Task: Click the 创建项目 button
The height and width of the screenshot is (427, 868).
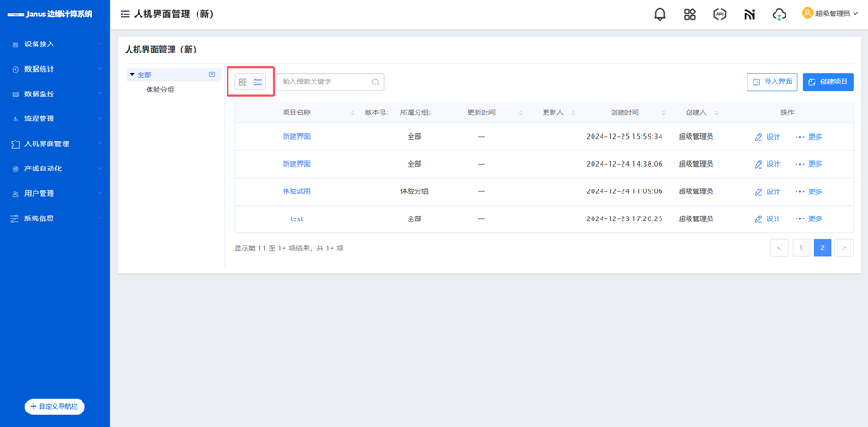Action: point(827,82)
